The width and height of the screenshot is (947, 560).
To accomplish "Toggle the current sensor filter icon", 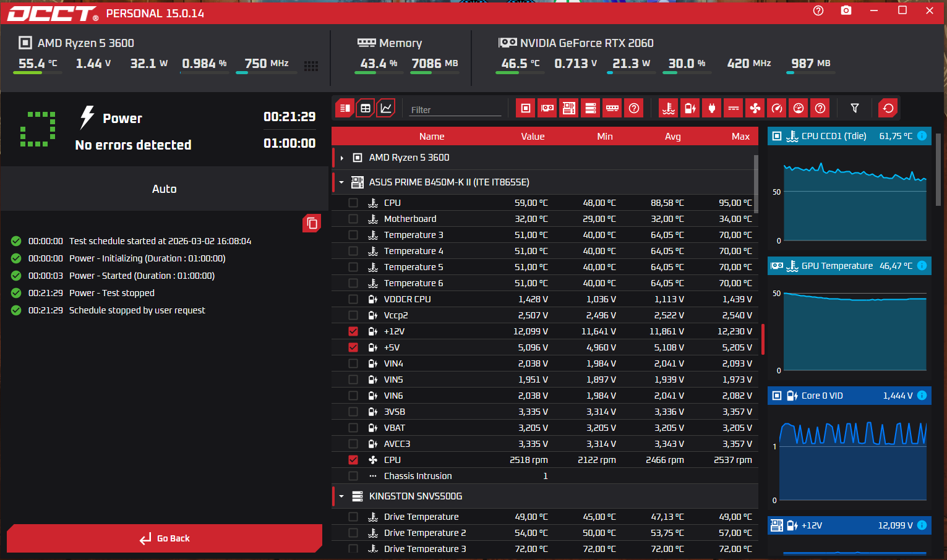I will (x=734, y=108).
